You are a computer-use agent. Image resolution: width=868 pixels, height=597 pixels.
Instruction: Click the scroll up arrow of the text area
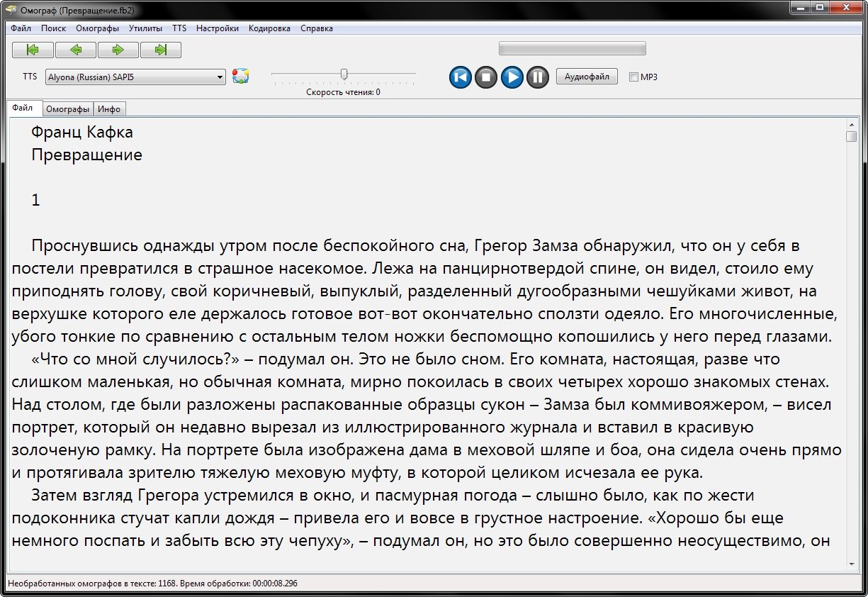point(851,125)
